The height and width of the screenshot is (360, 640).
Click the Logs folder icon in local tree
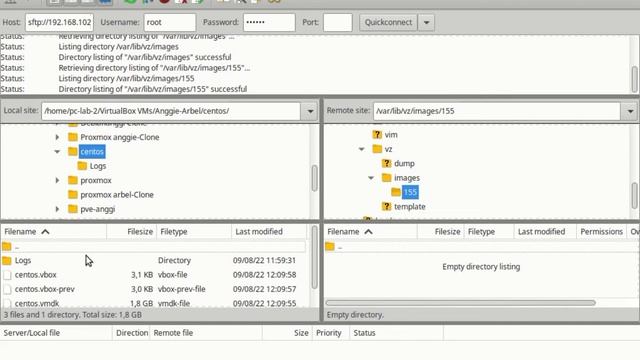82,165
